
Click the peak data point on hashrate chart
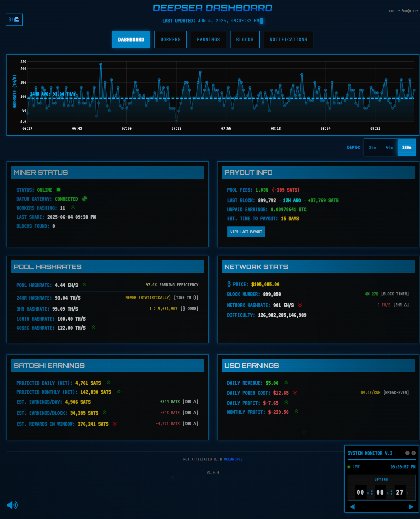tap(101, 64)
